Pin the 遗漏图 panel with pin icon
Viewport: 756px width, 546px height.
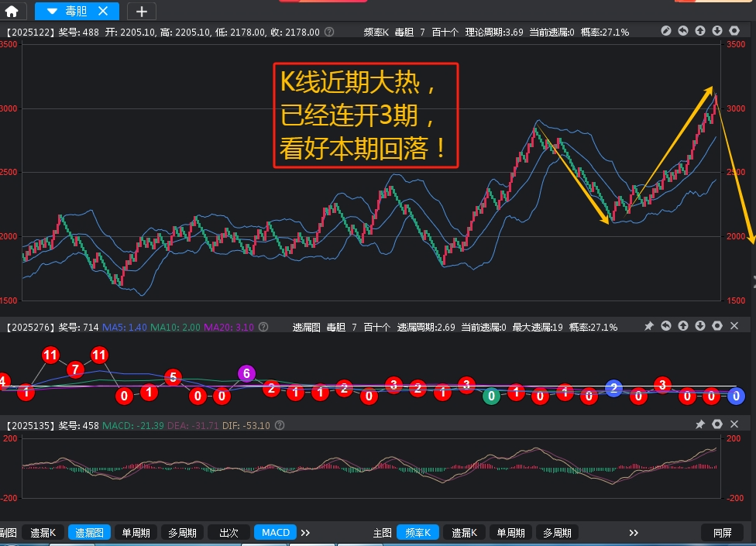point(649,327)
